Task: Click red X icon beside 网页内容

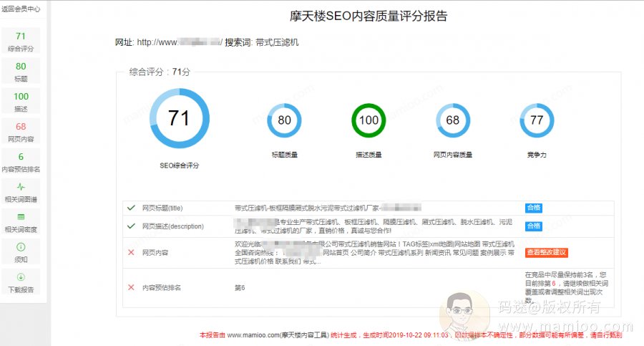Action: pyautogui.click(x=131, y=252)
